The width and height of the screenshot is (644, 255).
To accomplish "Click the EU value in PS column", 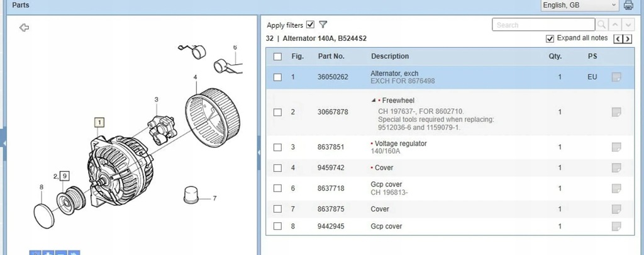I will [x=592, y=77].
